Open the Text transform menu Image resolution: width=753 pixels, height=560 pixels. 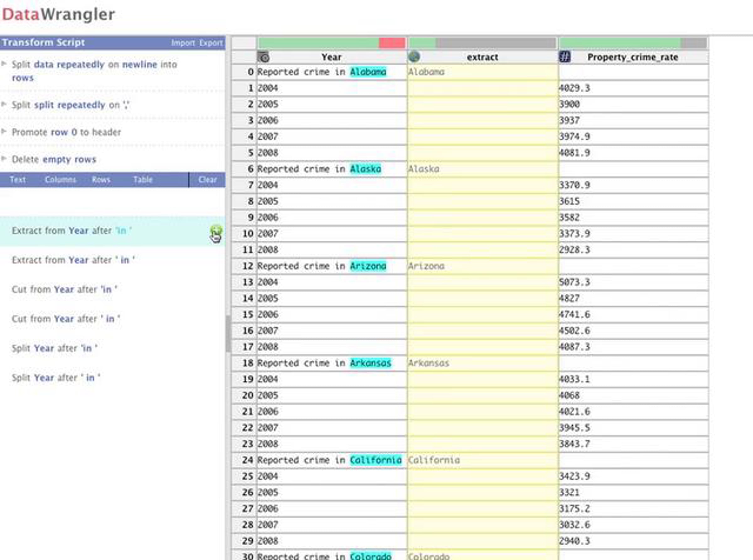pyautogui.click(x=18, y=180)
